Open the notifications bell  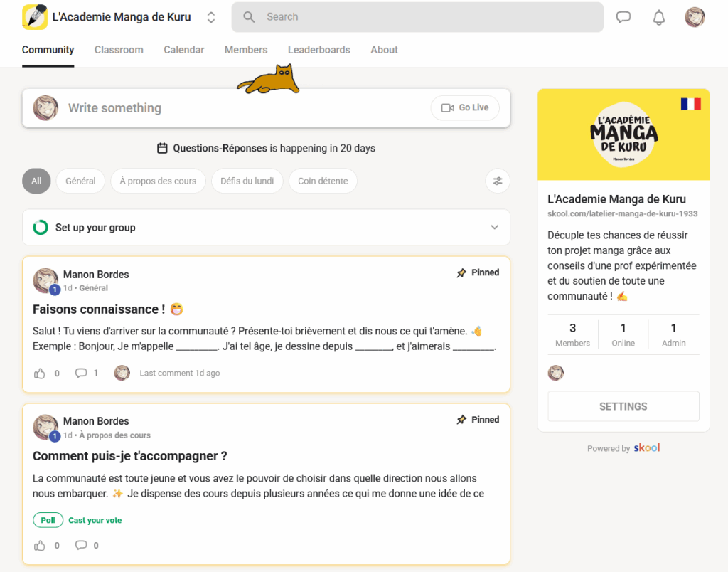click(659, 17)
